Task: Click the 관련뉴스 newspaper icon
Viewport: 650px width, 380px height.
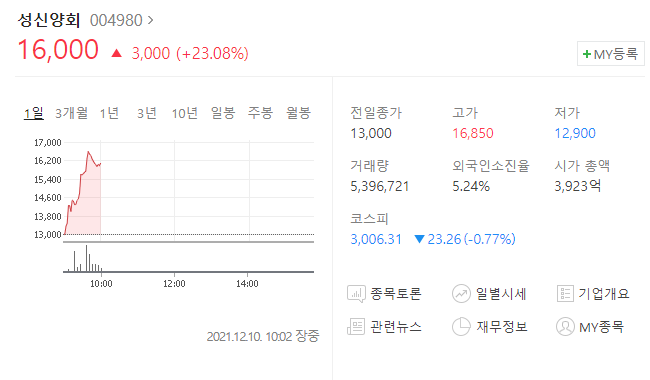Action: (x=356, y=327)
